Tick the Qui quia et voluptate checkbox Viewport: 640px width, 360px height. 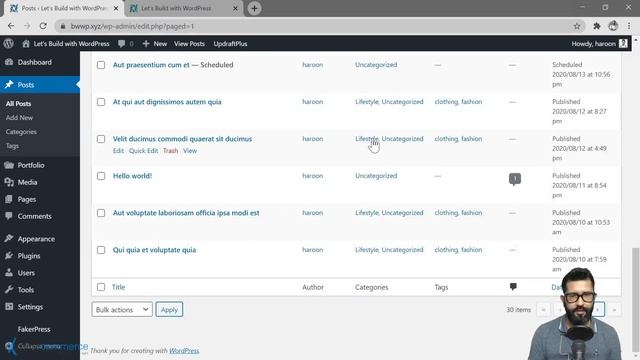(101, 250)
